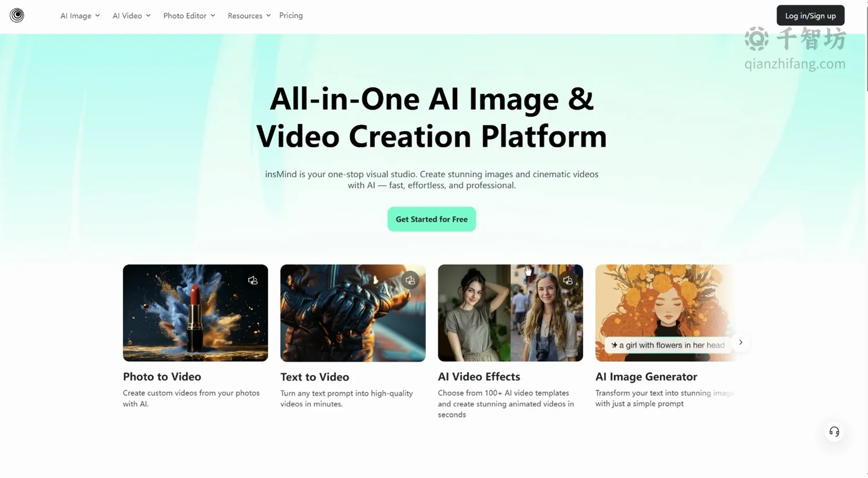Viewport: 868px width, 478px height.
Task: Click "Choose from 100+ AI video templates" description
Action: pyautogui.click(x=506, y=404)
